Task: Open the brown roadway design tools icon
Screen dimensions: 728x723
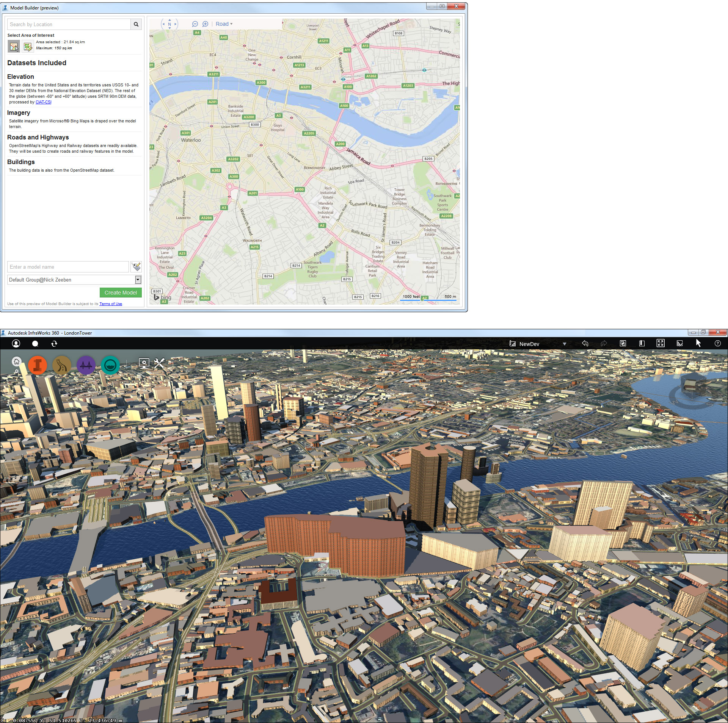Action: pyautogui.click(x=61, y=365)
